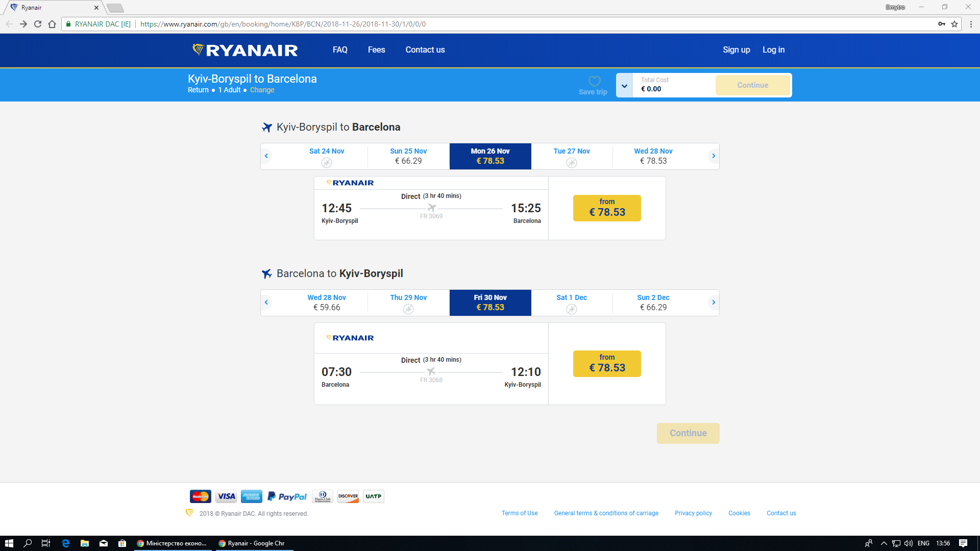
Task: Show earlier return dates with left chevron
Action: (x=266, y=303)
